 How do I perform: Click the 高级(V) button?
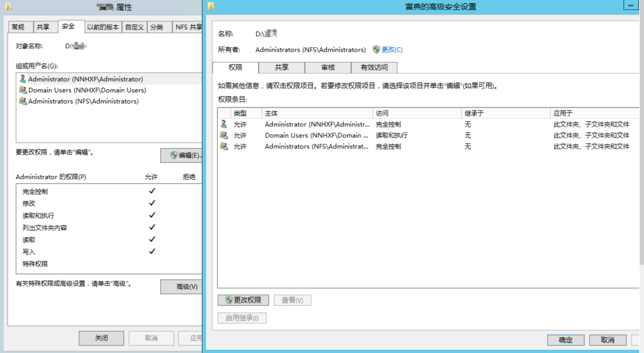[182, 286]
